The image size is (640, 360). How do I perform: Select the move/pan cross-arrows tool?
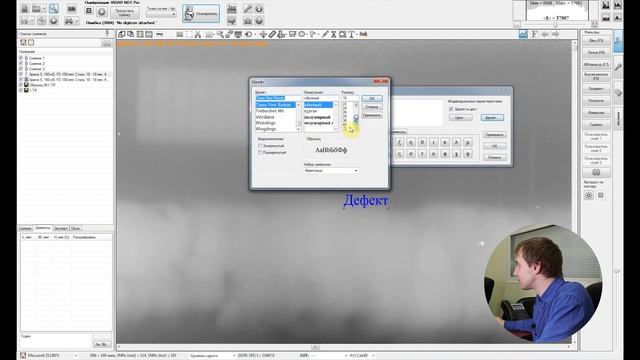coord(263,35)
